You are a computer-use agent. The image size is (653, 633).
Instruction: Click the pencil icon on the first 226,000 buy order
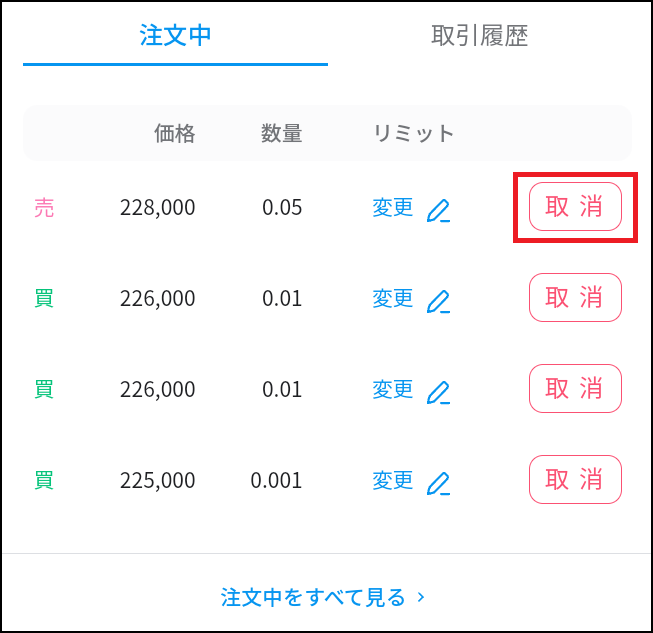(439, 302)
